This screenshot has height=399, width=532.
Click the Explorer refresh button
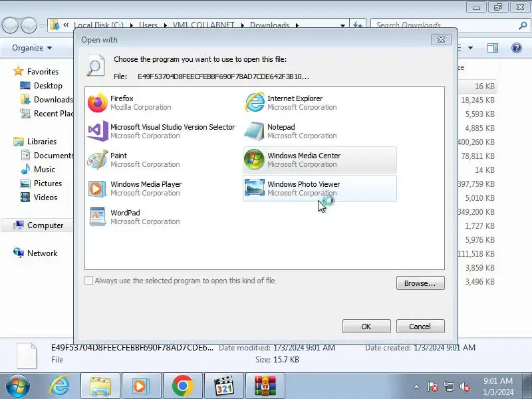tap(358, 25)
